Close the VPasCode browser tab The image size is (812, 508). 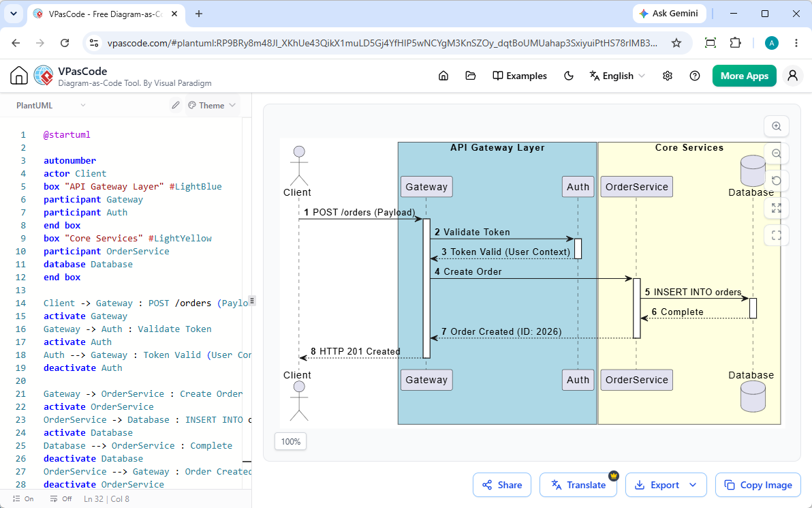click(174, 14)
